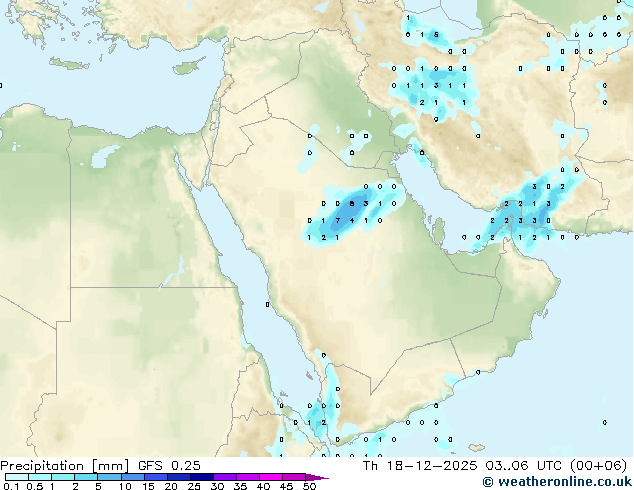634x490 pixels.
Task: Click the '03..06 UTC' time range text
Action: tap(524, 466)
